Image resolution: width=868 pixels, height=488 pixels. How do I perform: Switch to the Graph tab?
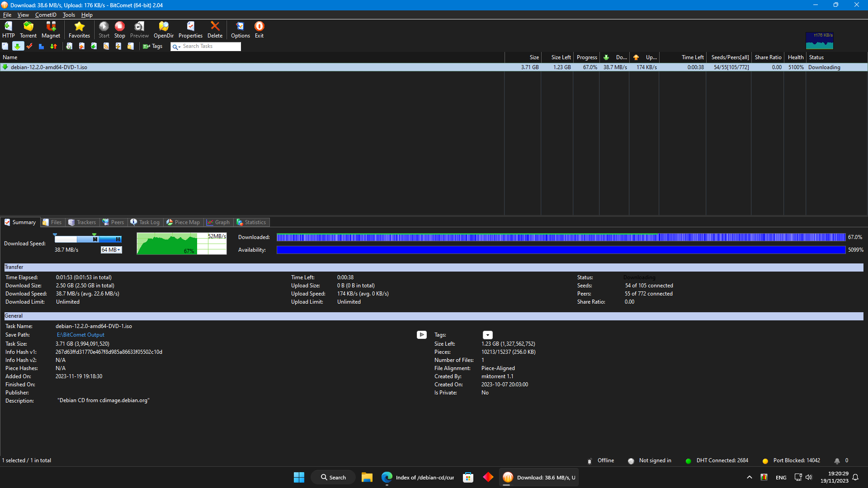(x=218, y=222)
